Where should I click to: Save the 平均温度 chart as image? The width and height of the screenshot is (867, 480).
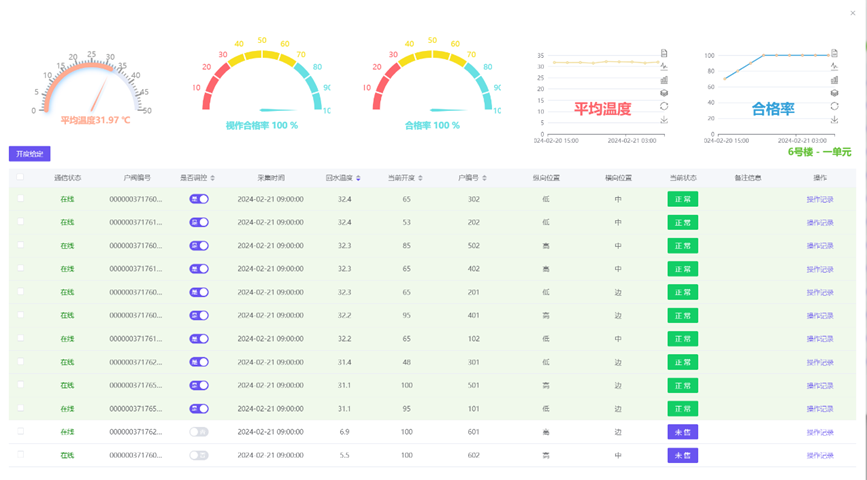pyautogui.click(x=664, y=119)
